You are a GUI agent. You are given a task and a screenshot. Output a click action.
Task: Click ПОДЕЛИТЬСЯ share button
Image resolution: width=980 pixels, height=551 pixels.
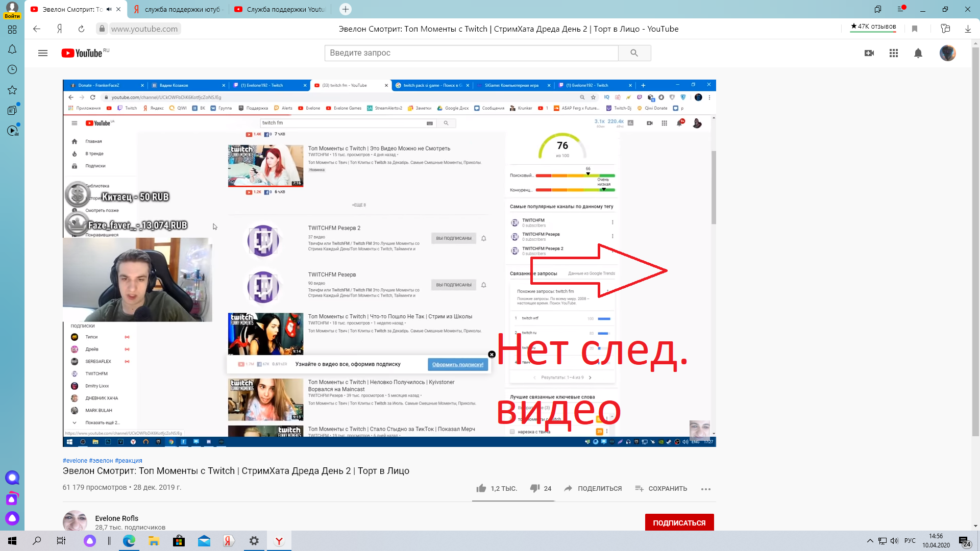pyautogui.click(x=593, y=488)
